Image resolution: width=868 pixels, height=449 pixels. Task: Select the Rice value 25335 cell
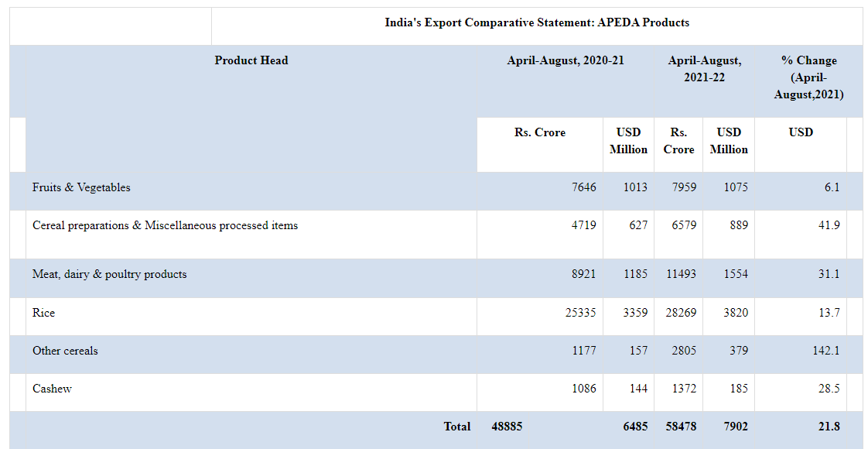point(581,313)
